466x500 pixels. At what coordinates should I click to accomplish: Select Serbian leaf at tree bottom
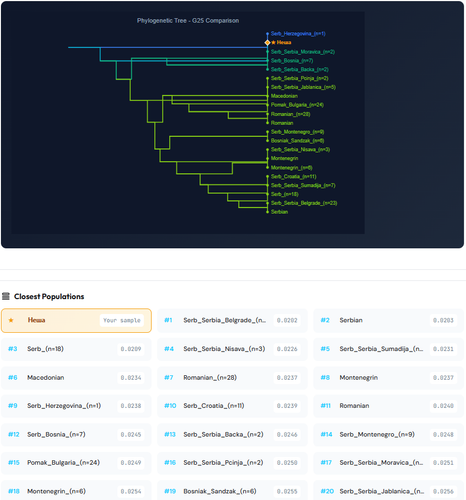(279, 212)
